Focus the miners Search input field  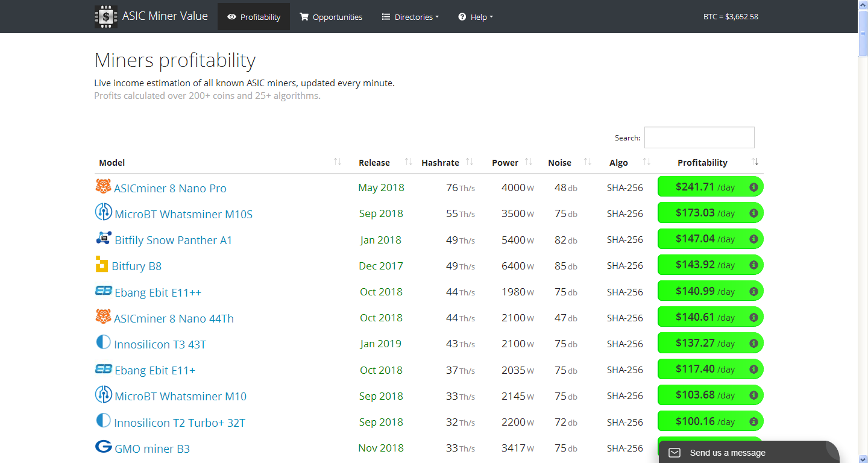[x=699, y=137]
